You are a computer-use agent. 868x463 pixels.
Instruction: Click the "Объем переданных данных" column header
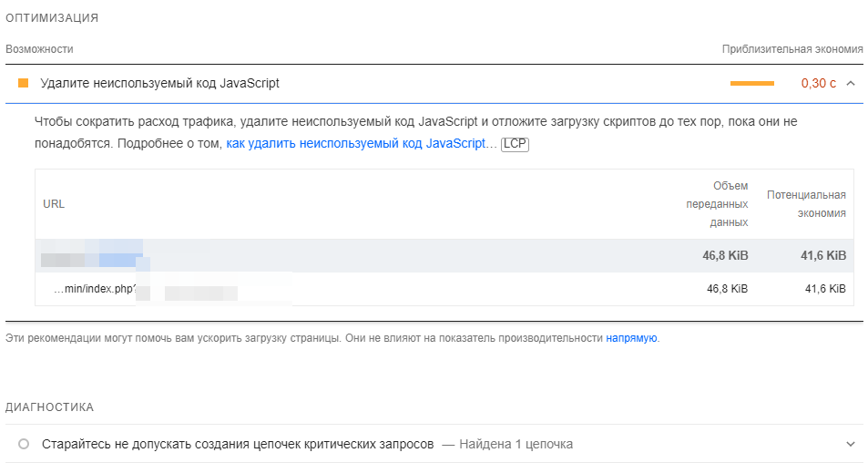coord(718,203)
